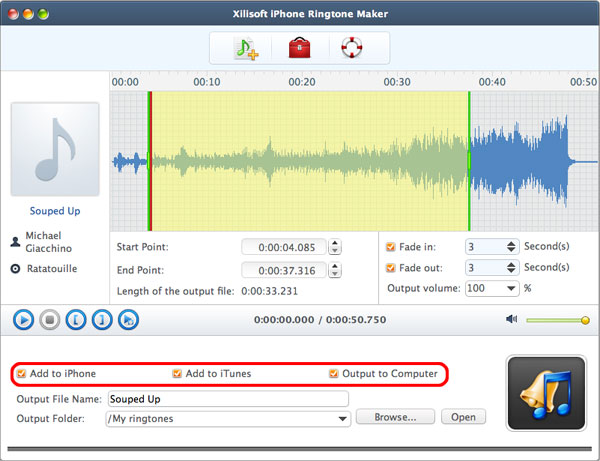Click the 00:20 mark on the timeline ruler
600x461 pixels.
302,82
